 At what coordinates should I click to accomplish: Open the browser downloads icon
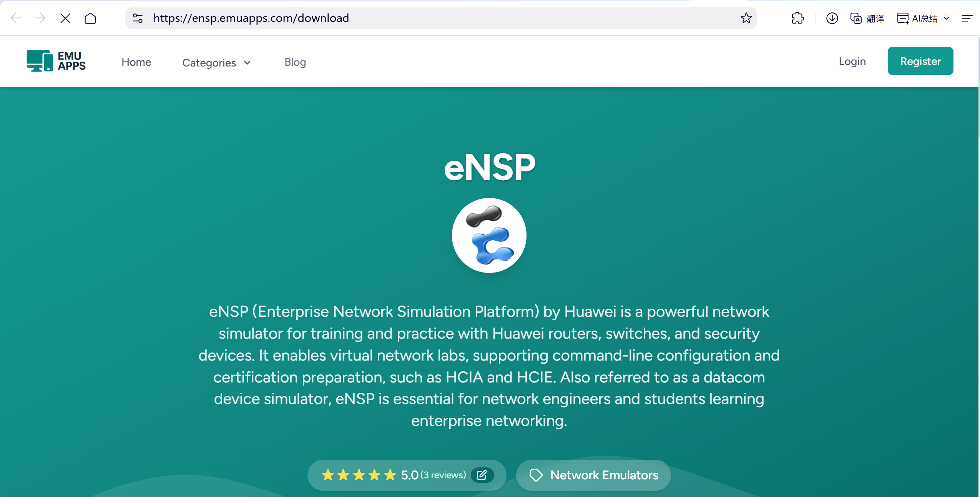pos(832,18)
